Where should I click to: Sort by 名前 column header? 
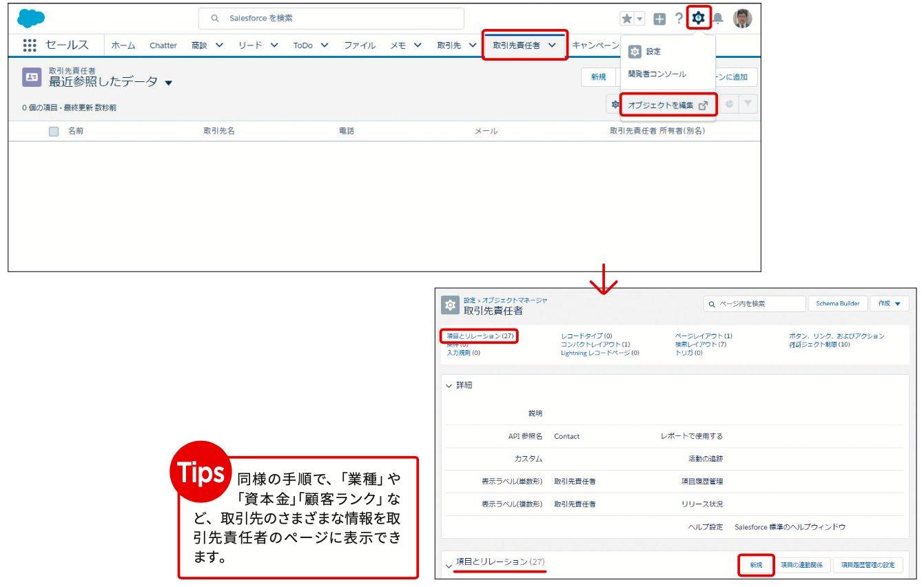click(76, 131)
